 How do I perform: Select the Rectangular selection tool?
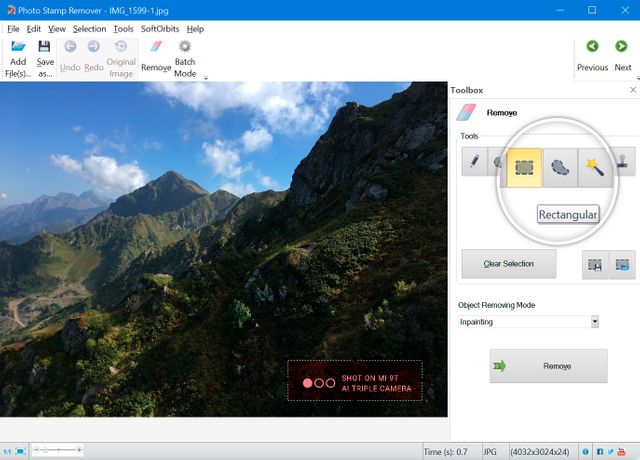525,168
